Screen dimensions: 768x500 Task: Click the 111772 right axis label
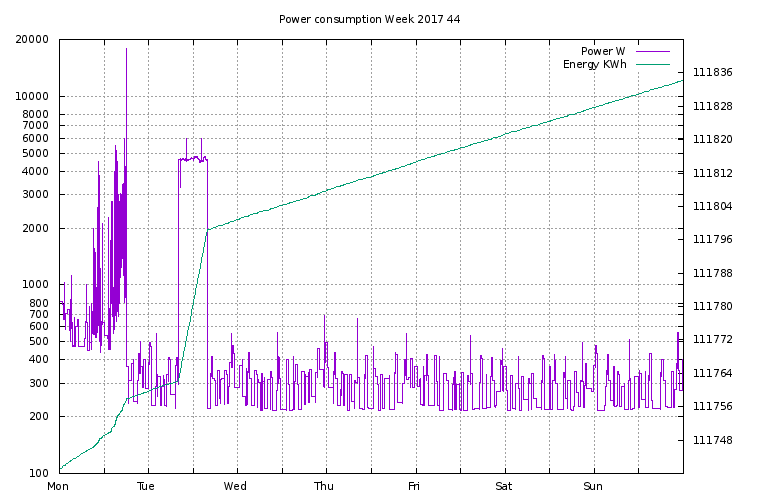tap(713, 339)
